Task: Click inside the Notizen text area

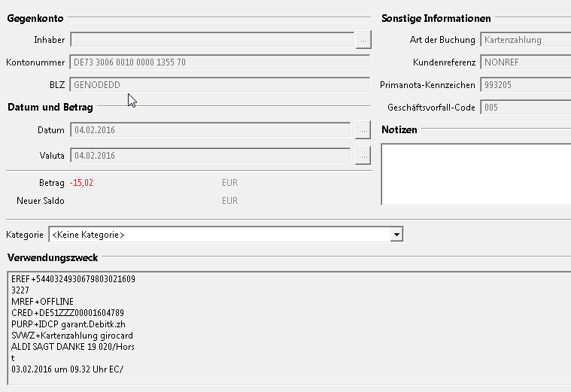Action: 475,174
